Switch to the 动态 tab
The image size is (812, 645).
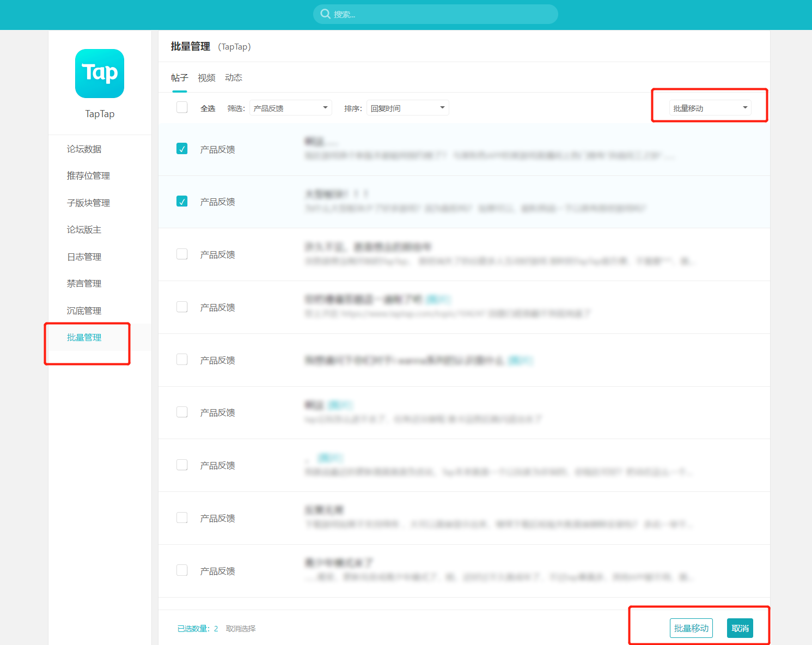pos(234,78)
